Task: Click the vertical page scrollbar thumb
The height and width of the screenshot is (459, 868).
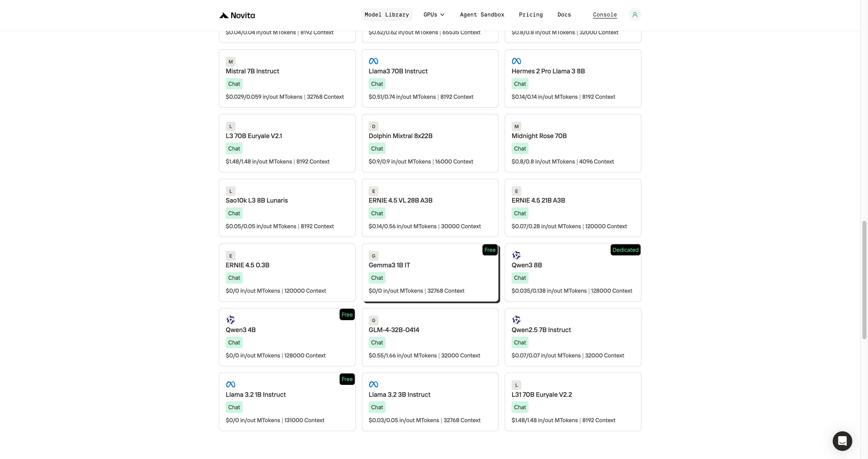Action: point(864,280)
